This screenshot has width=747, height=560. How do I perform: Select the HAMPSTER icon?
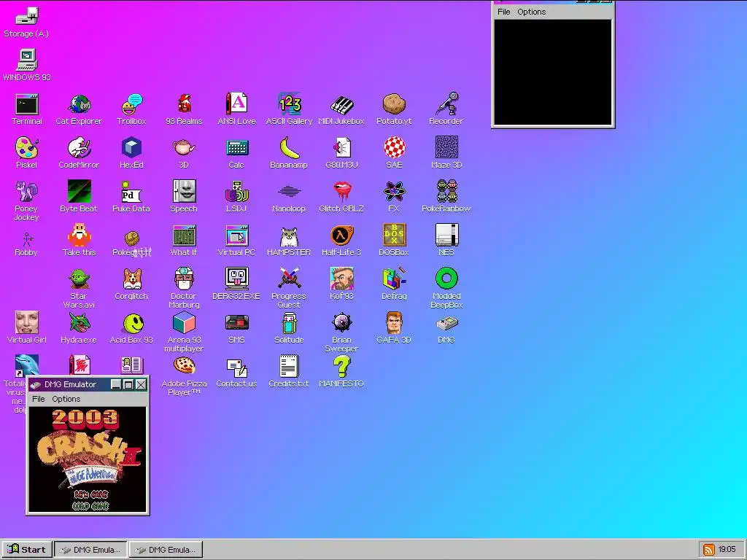click(x=289, y=241)
